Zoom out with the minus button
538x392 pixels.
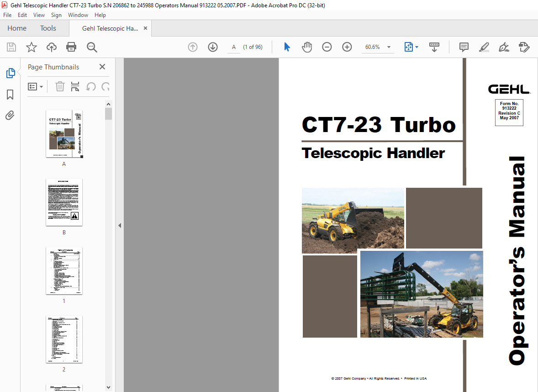(x=327, y=47)
